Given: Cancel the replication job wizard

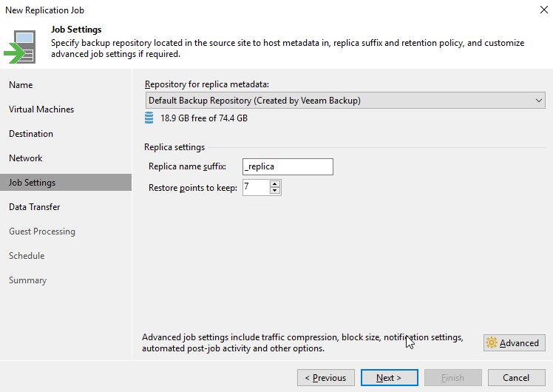Looking at the screenshot, I should click(x=516, y=378).
